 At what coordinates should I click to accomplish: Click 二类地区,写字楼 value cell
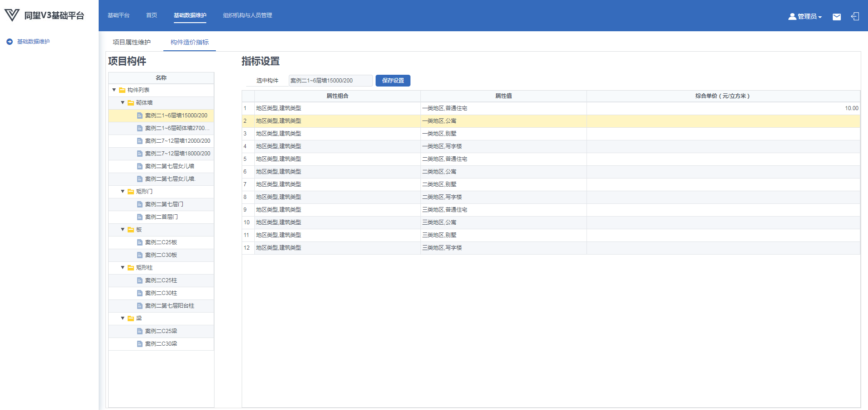[504, 197]
